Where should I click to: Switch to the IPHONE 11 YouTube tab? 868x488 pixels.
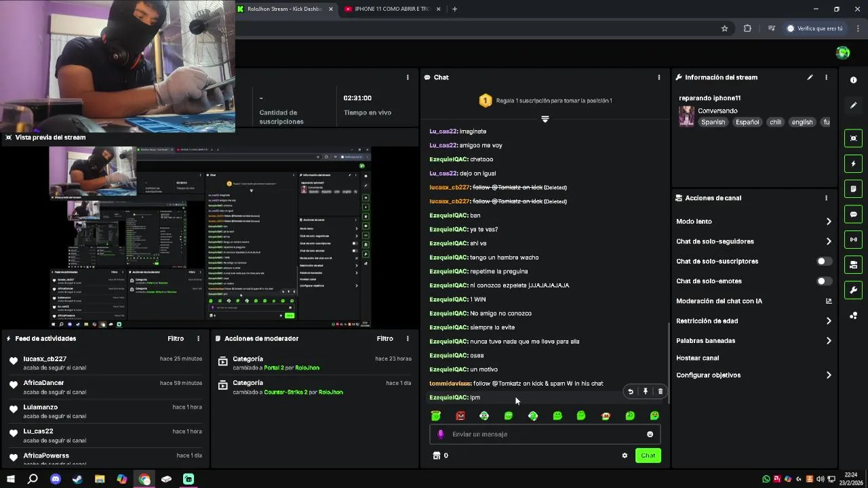point(393,9)
